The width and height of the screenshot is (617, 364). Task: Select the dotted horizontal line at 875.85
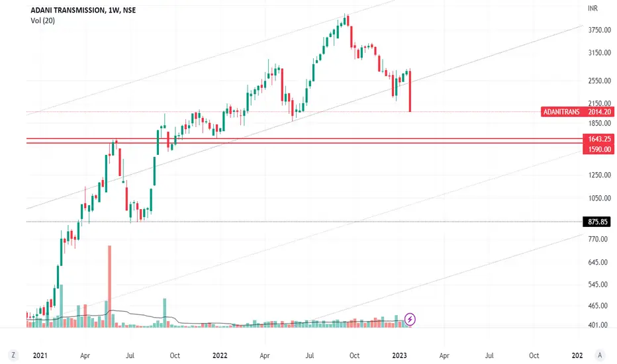303,222
